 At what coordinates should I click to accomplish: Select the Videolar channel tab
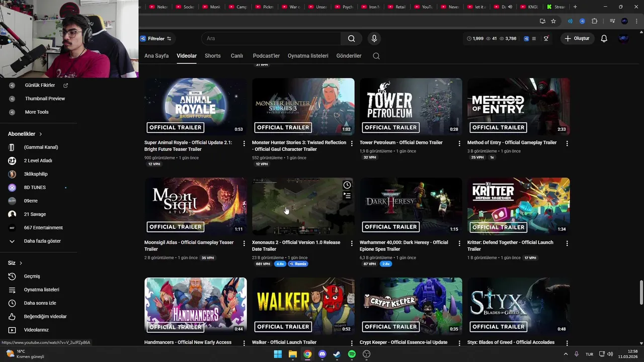(x=187, y=56)
